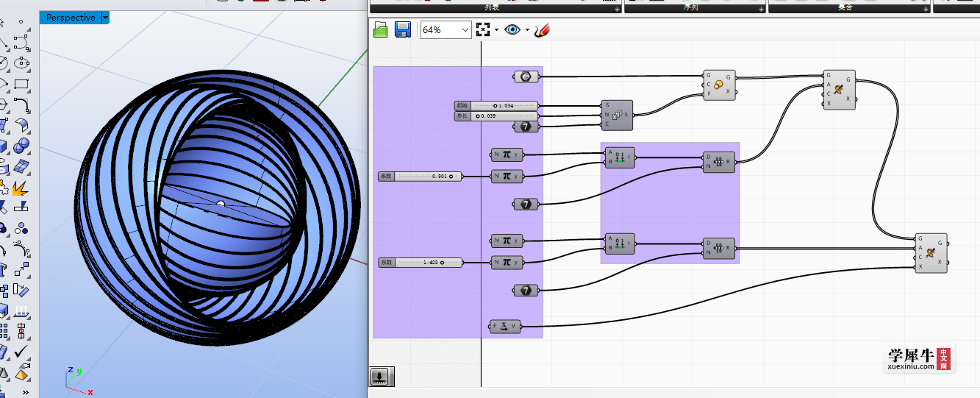Save the Grasshopper document with floppy icon
The width and height of the screenshot is (980, 398).
(x=403, y=29)
